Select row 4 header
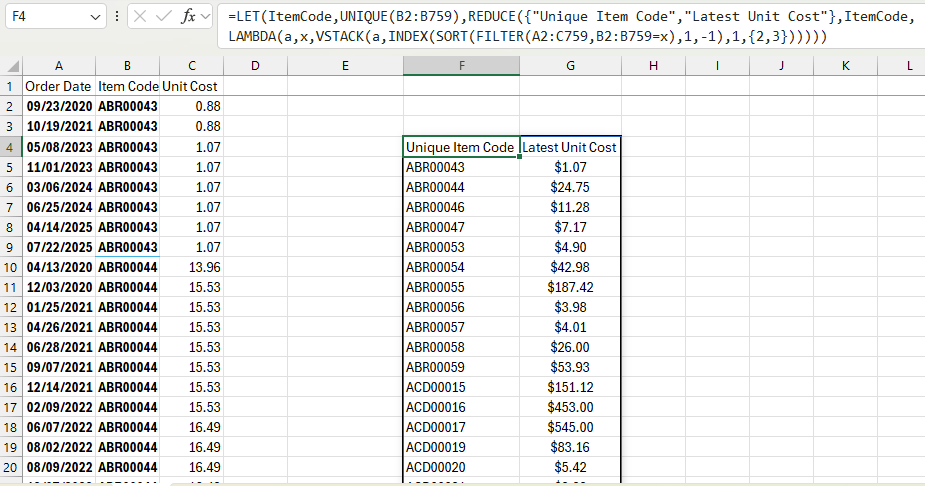 (x=11, y=147)
